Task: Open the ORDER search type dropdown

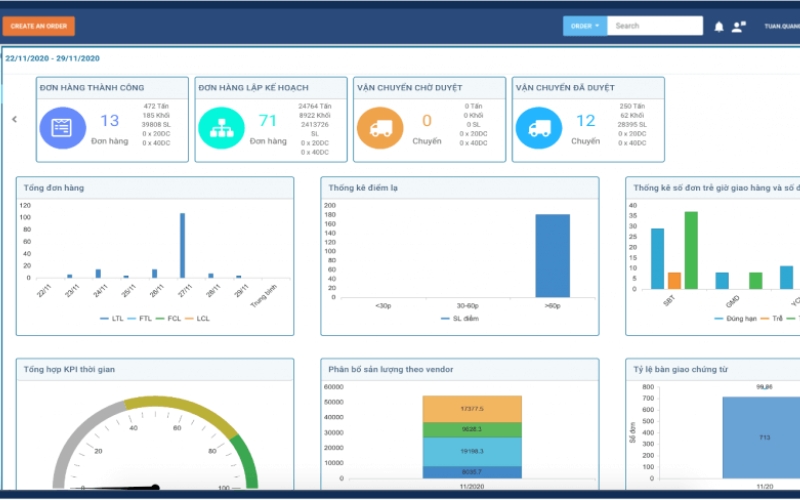Action: 585,26
